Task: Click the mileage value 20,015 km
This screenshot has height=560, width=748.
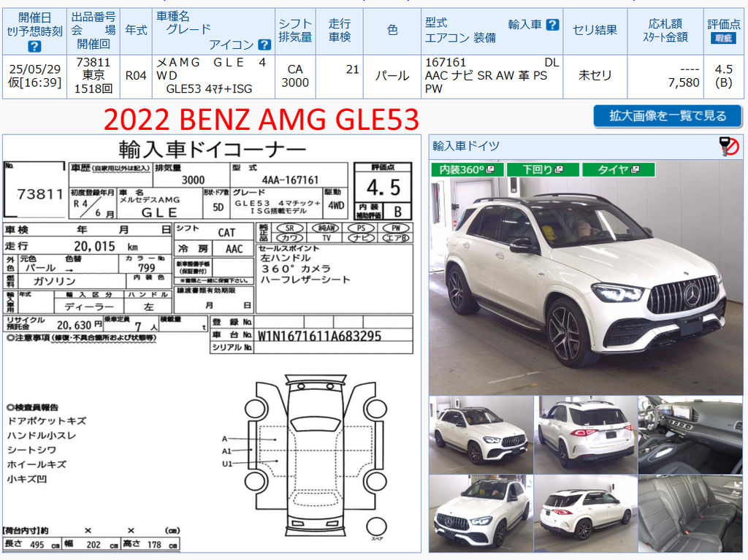Action: (106, 247)
